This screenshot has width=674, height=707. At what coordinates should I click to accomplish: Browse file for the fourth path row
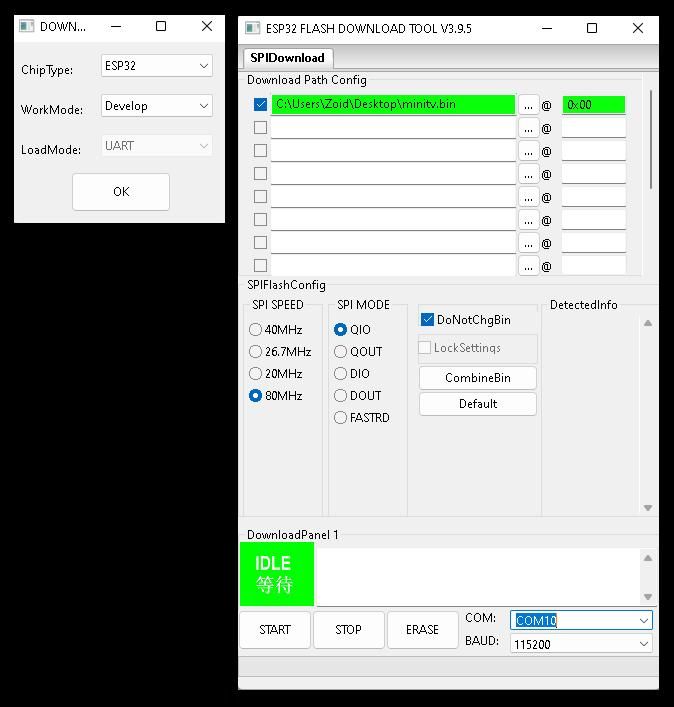click(x=528, y=174)
